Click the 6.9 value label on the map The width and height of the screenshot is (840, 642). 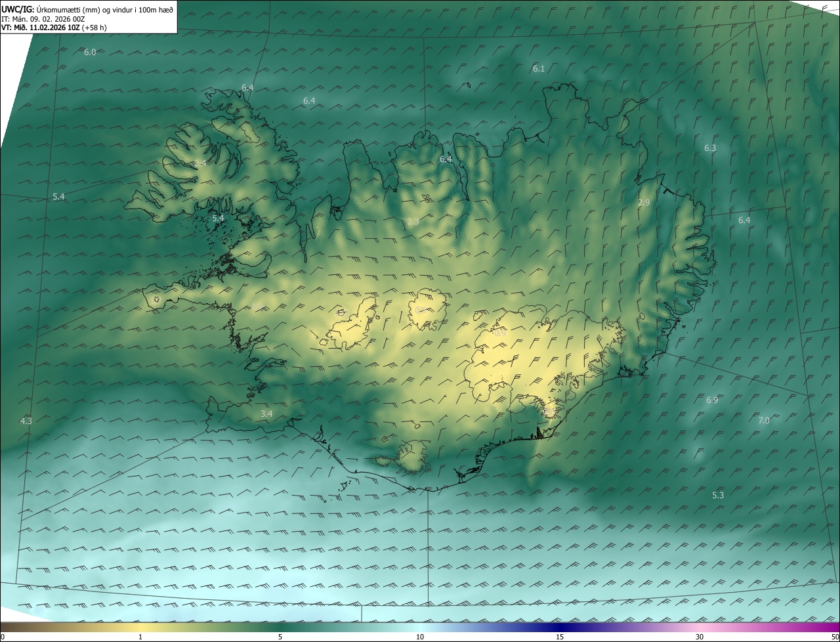coord(712,400)
